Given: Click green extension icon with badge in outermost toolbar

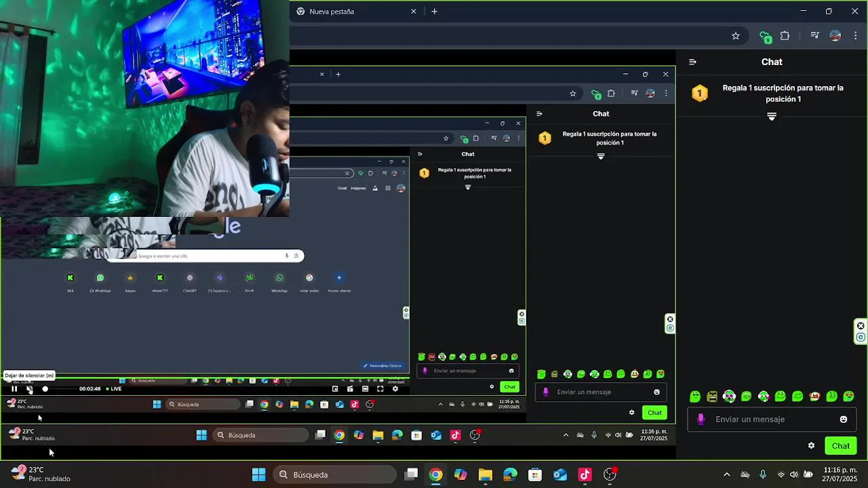Looking at the screenshot, I should pos(766,37).
